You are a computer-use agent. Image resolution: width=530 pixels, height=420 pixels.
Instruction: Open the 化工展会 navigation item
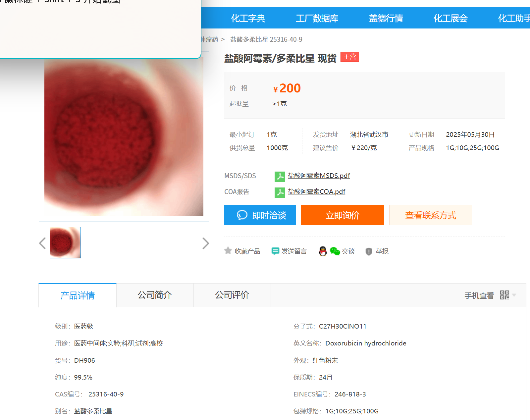tap(450, 18)
